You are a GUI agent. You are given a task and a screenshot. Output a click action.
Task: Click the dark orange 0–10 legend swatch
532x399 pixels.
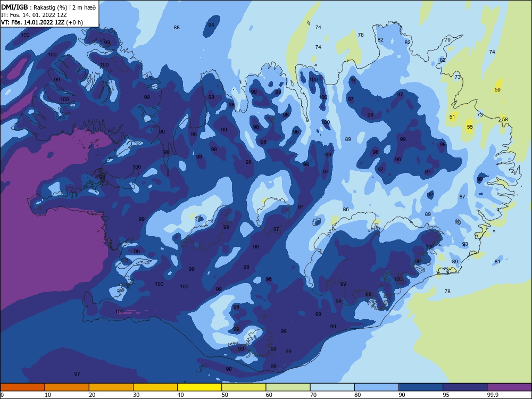pos(22,387)
